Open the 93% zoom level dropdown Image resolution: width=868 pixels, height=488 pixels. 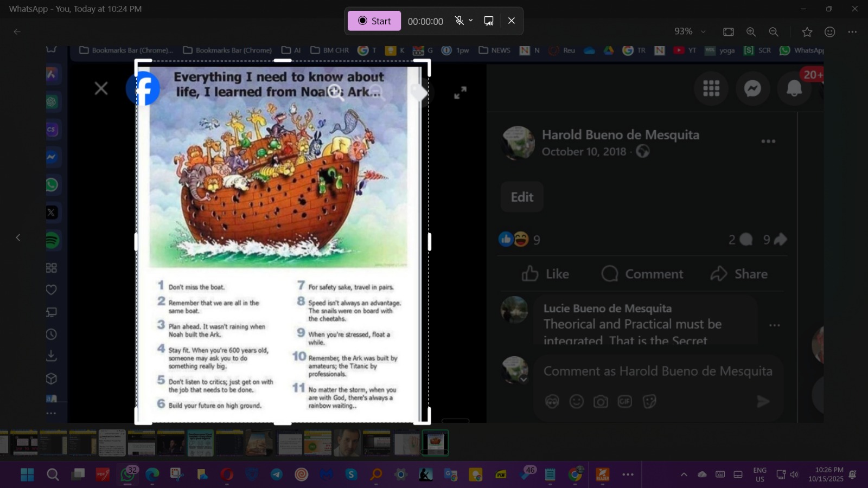coord(690,32)
